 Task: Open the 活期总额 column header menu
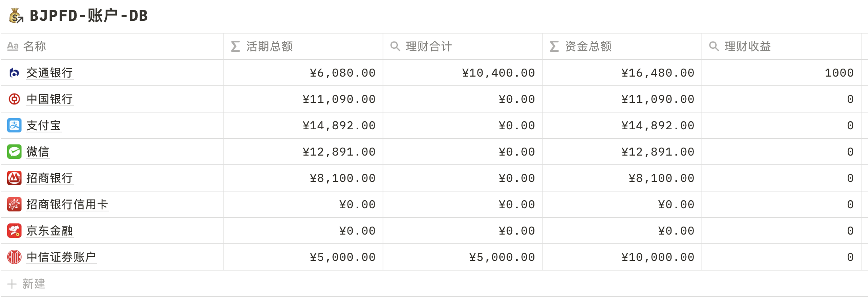(x=269, y=46)
